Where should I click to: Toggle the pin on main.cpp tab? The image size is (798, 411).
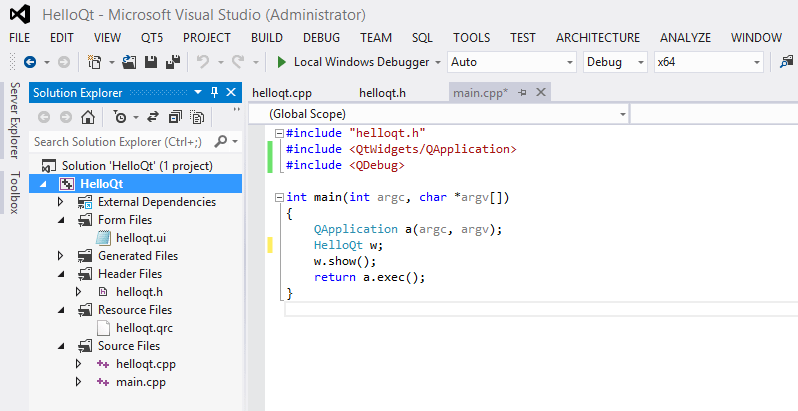pyautogui.click(x=522, y=93)
